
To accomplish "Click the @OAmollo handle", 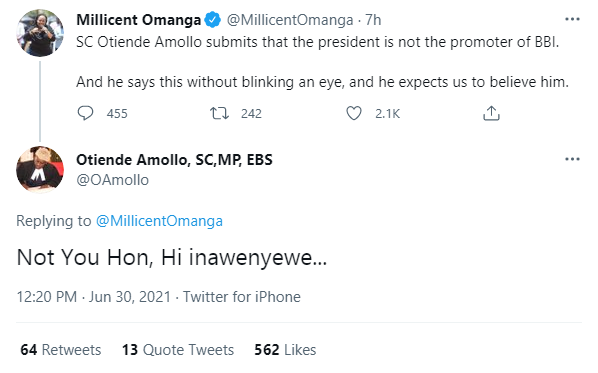I will pyautogui.click(x=113, y=180).
